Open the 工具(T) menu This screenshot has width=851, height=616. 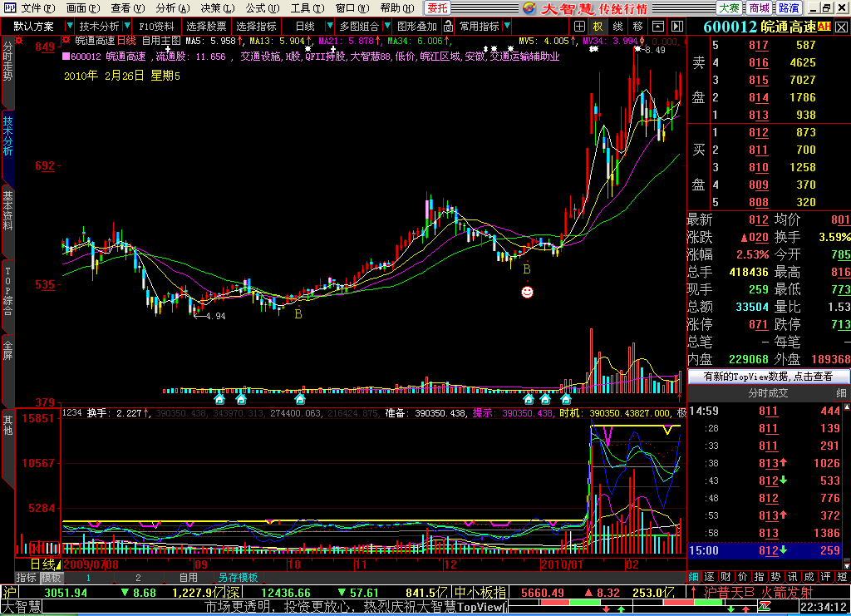[307, 8]
